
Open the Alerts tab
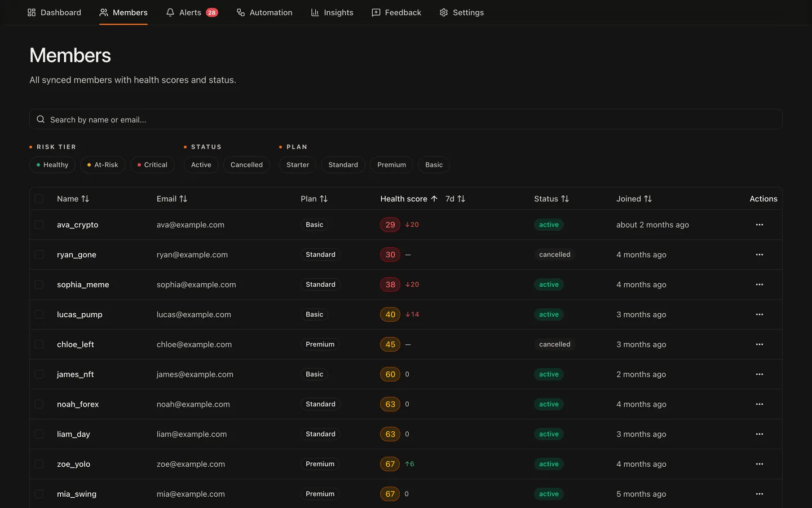tap(192, 12)
